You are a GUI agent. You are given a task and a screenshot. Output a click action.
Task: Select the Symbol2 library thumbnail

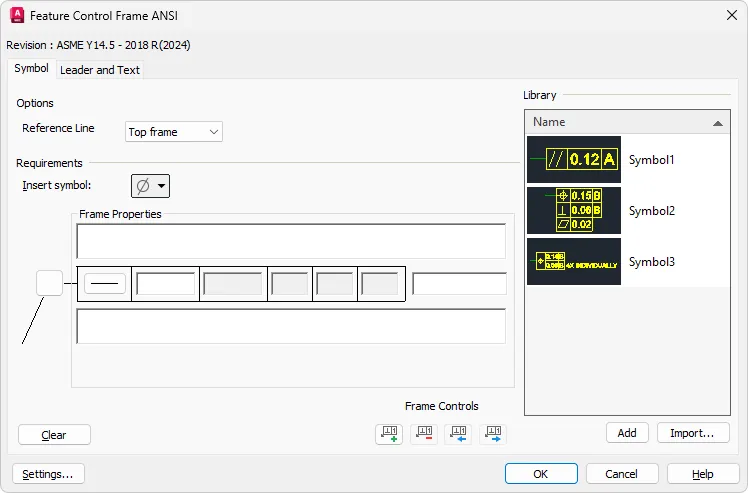573,211
